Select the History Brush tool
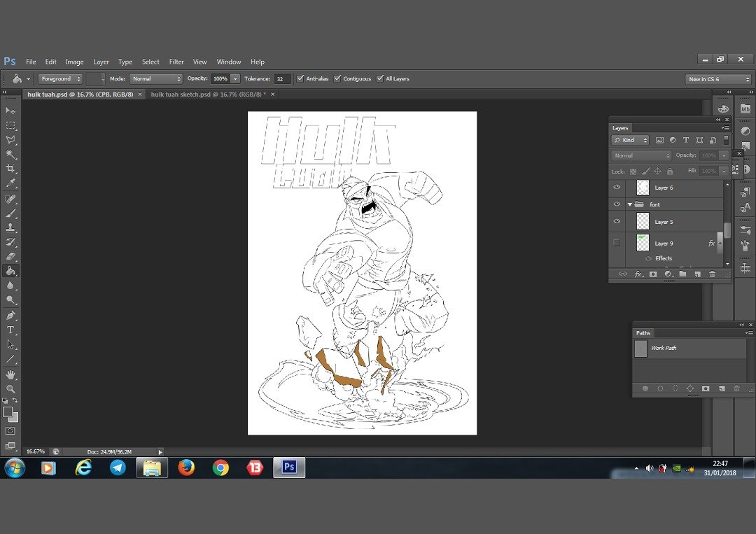Screen dimensions: 756x534 [10, 242]
